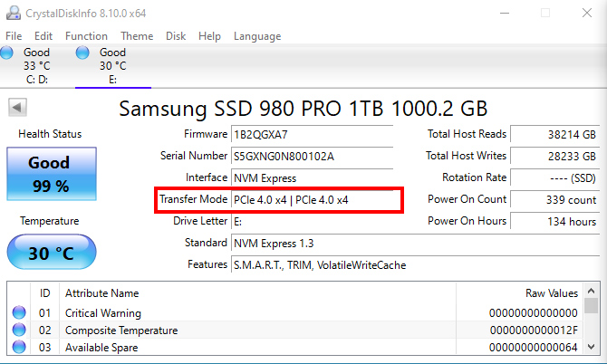Open the Function menu
Image resolution: width=607 pixels, height=364 pixels.
click(86, 36)
